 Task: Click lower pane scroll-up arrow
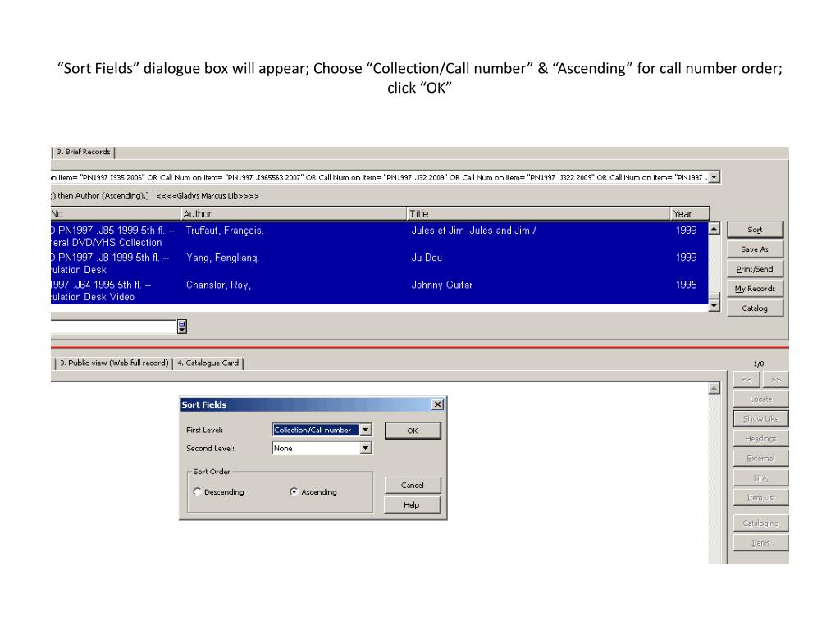click(714, 388)
